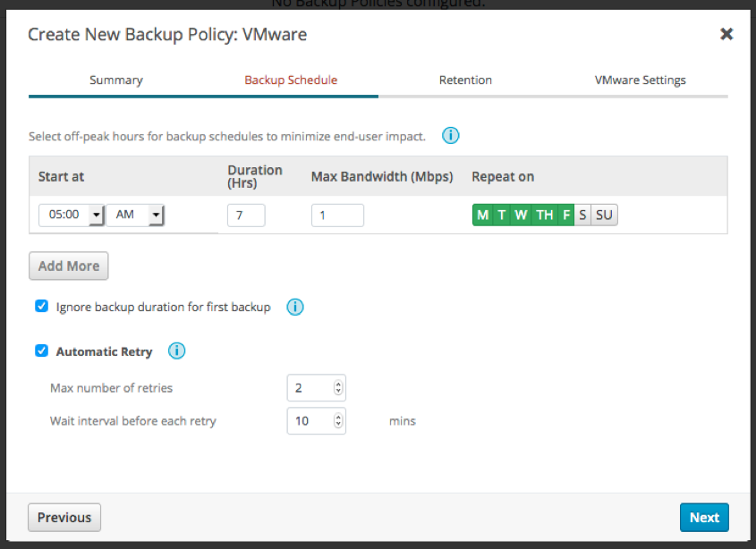This screenshot has width=756, height=549.
Task: Go to Retention tab
Action: tap(465, 80)
